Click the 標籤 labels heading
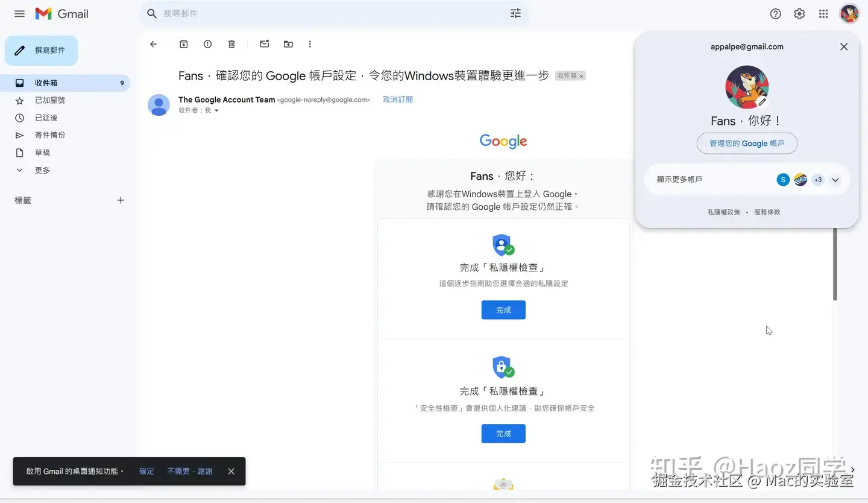This screenshot has width=868, height=503. click(23, 200)
